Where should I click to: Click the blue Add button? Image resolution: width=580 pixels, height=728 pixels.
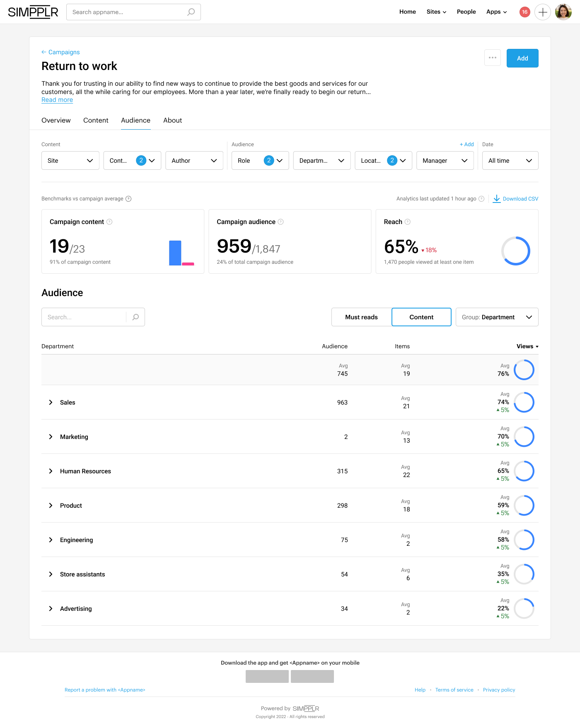522,58
